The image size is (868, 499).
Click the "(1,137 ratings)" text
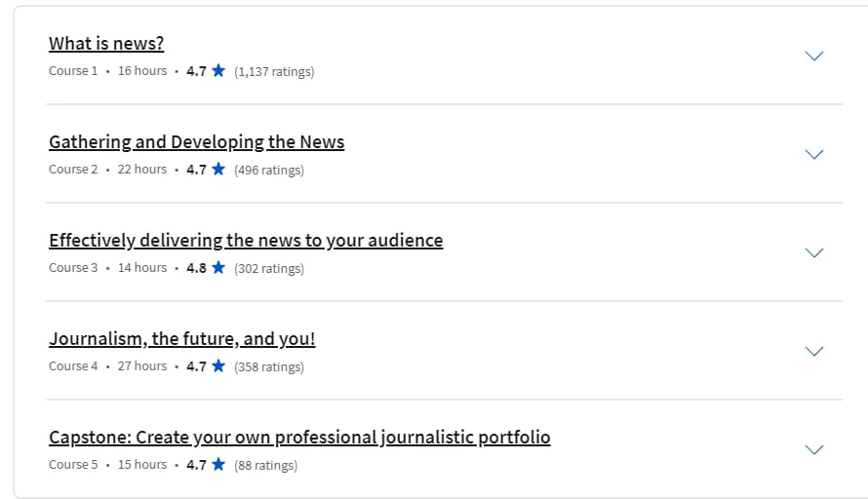click(274, 71)
